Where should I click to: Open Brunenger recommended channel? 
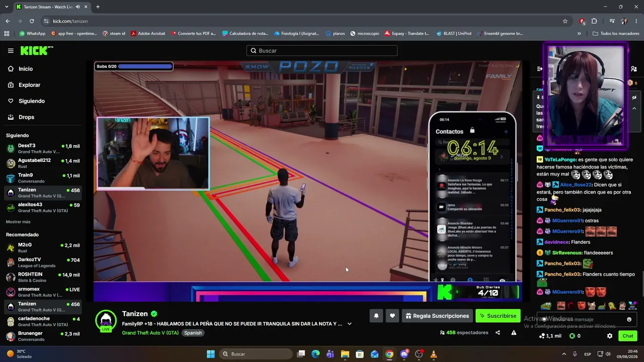point(43,336)
